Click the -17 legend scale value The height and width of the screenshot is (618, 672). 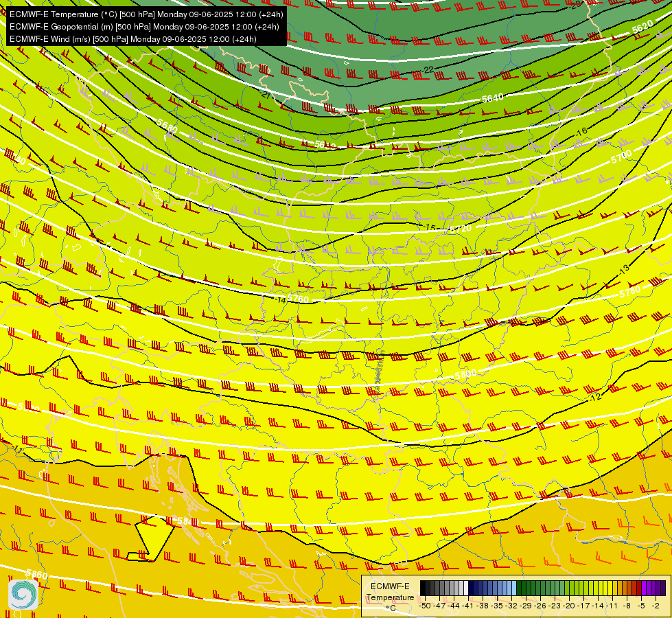click(x=583, y=606)
